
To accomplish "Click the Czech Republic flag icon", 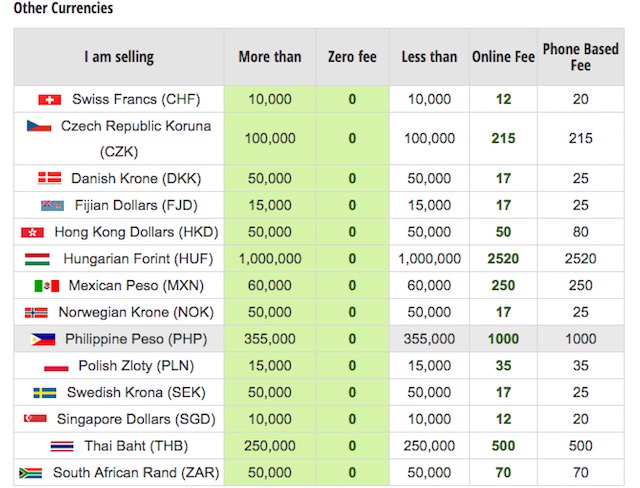I will pyautogui.click(x=39, y=126).
